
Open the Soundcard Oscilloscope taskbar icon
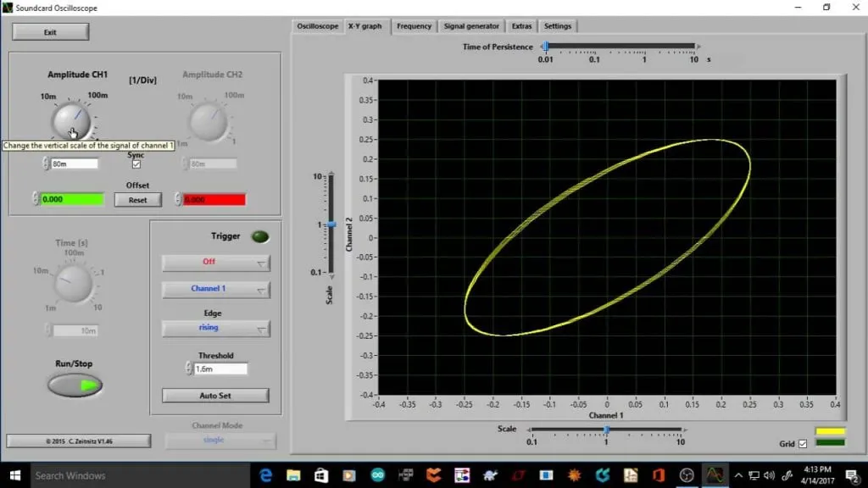(x=716, y=474)
